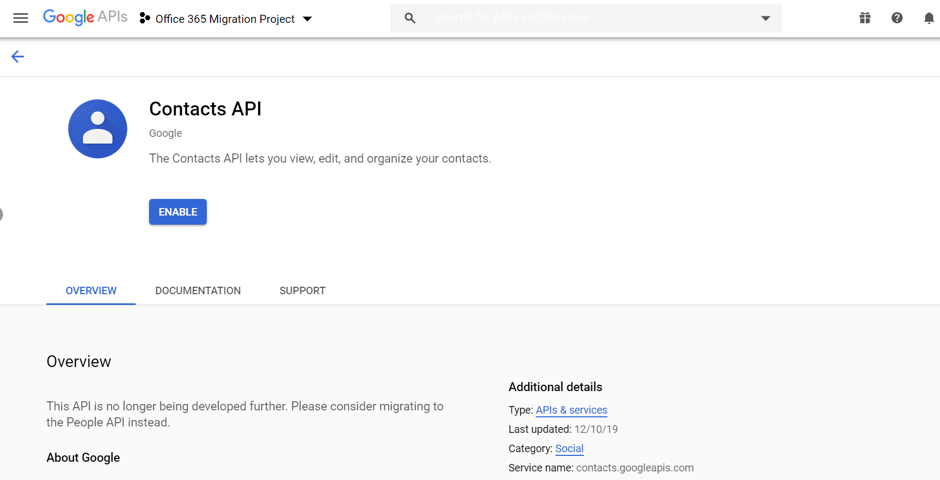Switch to the Documentation tab
The image size is (940, 480).
pos(198,291)
